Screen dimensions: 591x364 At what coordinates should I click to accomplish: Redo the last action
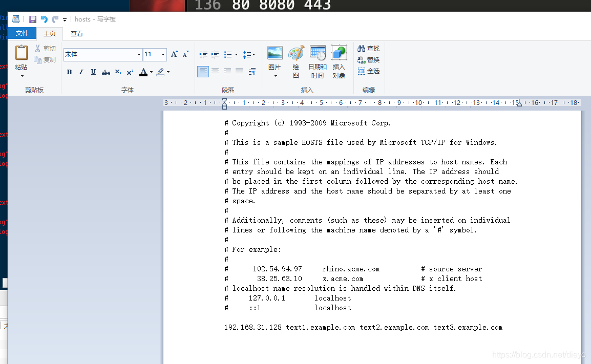tap(55, 19)
